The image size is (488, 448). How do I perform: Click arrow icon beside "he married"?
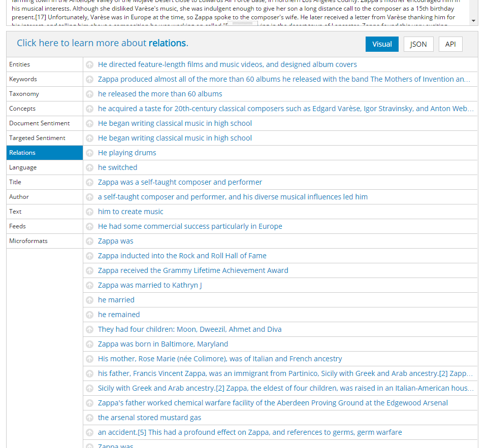(x=90, y=300)
